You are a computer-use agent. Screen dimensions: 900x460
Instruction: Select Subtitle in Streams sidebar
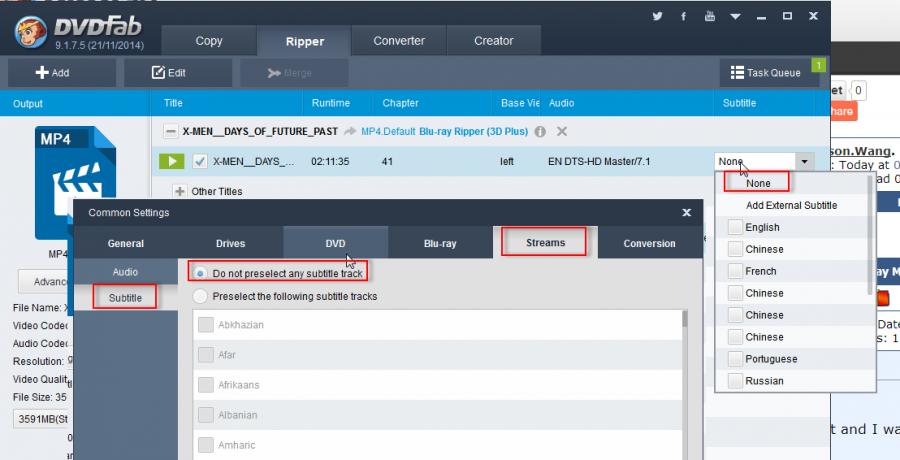click(125, 298)
